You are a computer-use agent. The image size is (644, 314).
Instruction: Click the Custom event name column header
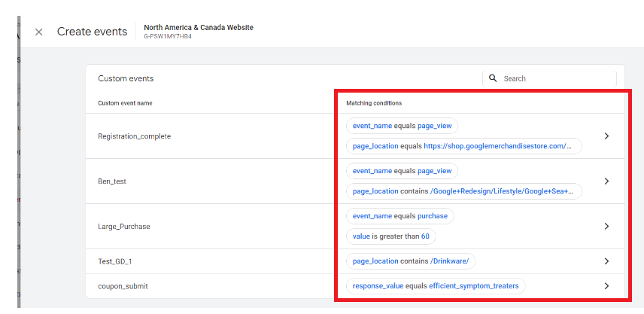(125, 103)
